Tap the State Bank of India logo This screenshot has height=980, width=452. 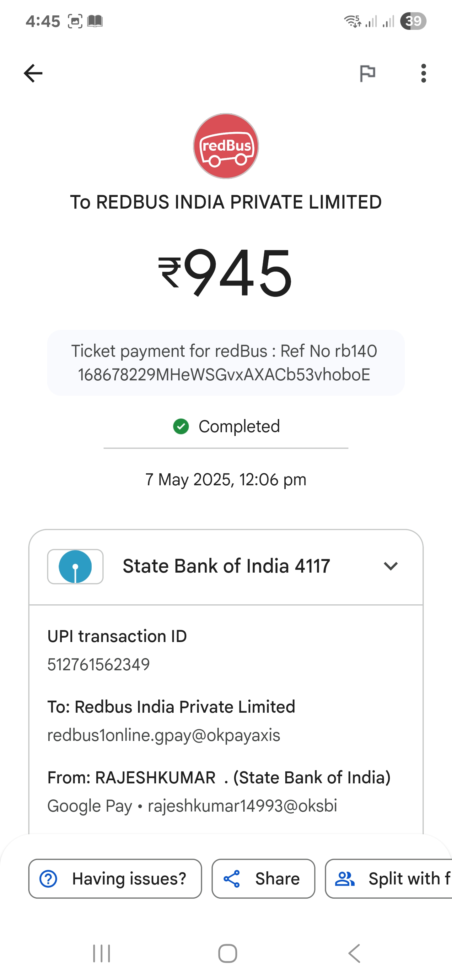click(x=75, y=566)
